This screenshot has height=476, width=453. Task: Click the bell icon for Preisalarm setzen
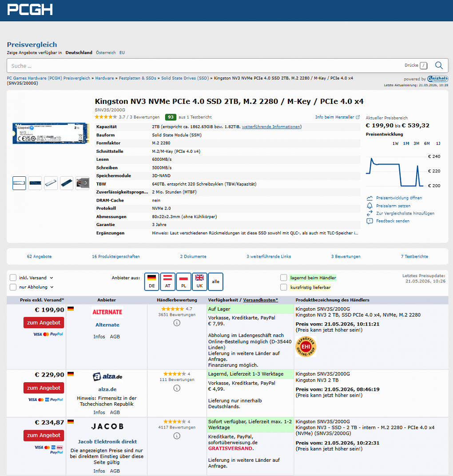coord(370,206)
